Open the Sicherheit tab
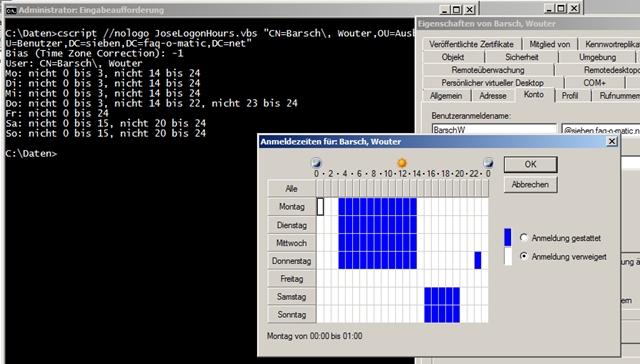 pos(522,57)
